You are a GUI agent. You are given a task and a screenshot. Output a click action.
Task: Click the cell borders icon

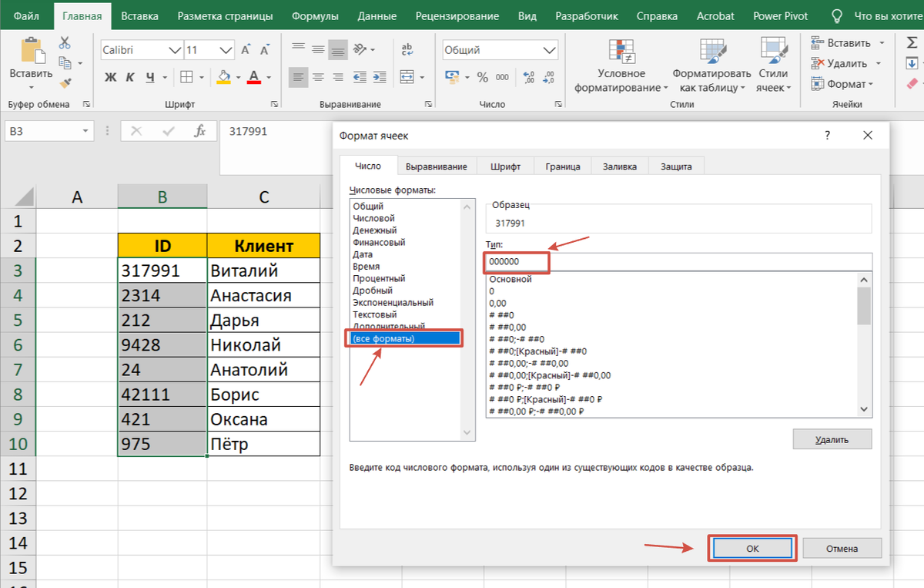click(186, 77)
